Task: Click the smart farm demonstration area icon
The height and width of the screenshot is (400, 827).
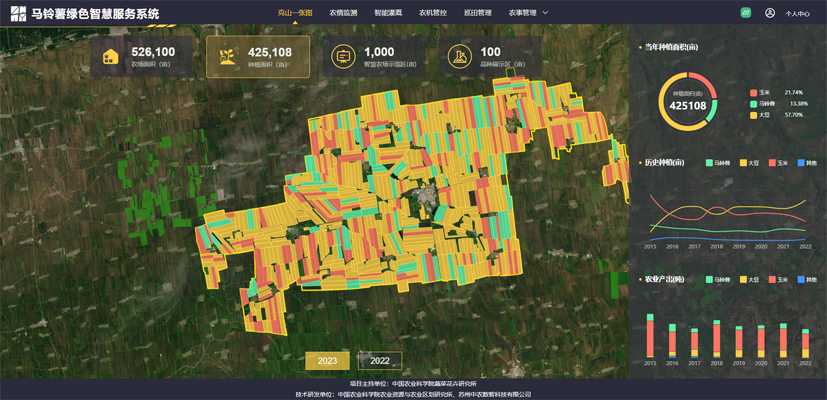Action: [342, 57]
